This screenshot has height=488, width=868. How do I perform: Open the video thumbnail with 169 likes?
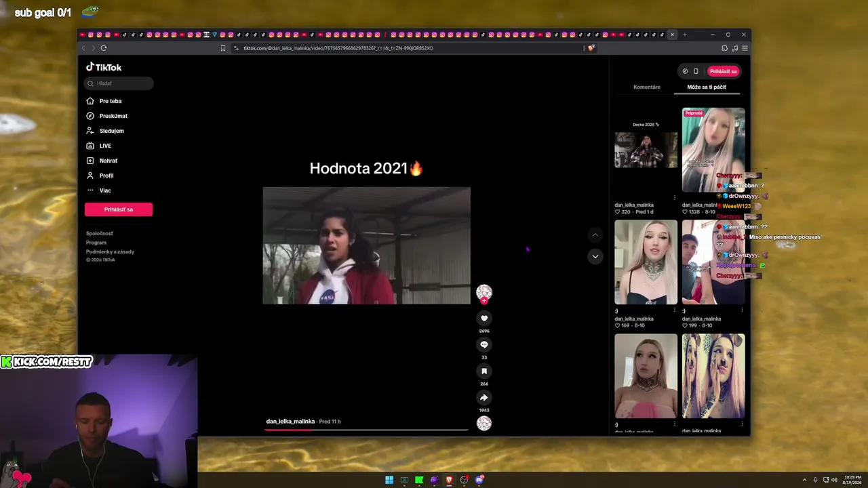click(x=646, y=262)
